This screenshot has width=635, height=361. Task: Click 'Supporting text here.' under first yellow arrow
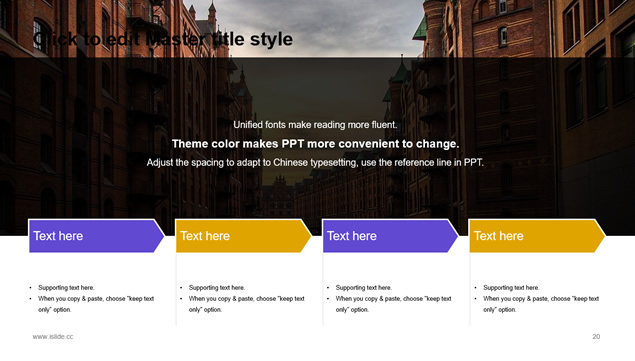(217, 288)
